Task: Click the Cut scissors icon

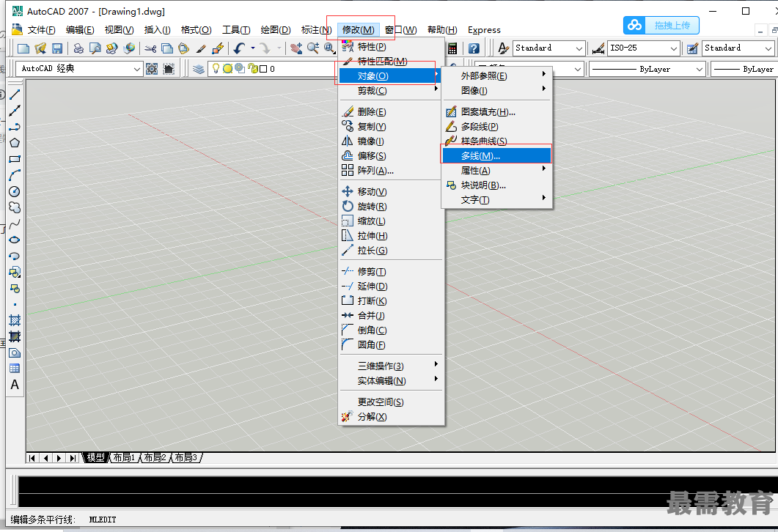Action: [150, 48]
